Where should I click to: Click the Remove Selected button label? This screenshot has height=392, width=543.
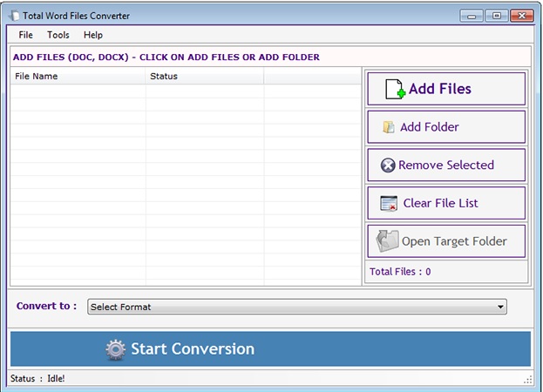pos(446,166)
